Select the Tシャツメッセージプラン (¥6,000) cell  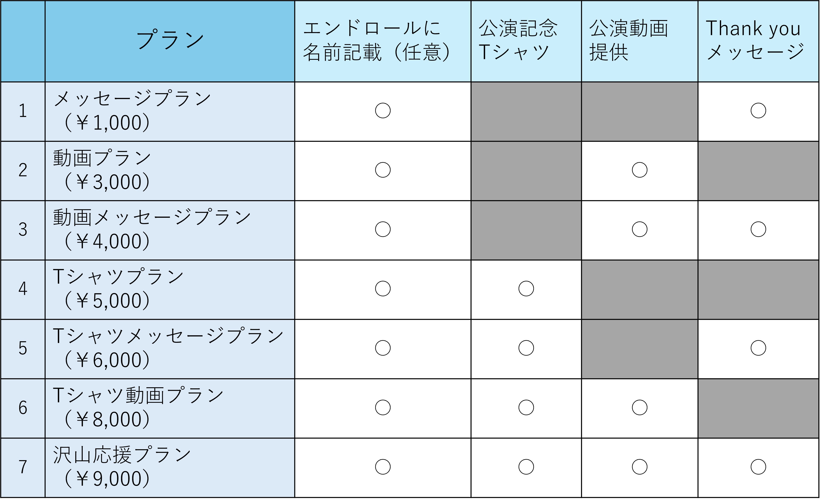point(170,349)
